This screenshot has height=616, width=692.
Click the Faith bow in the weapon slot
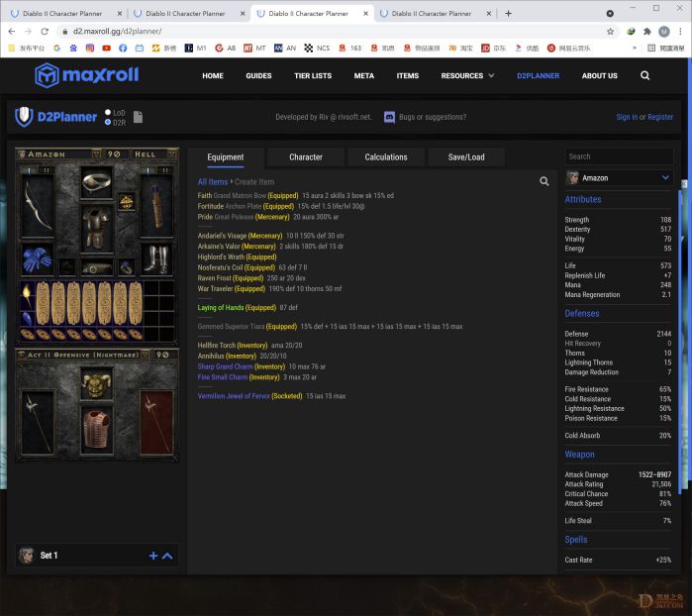pyautogui.click(x=38, y=205)
